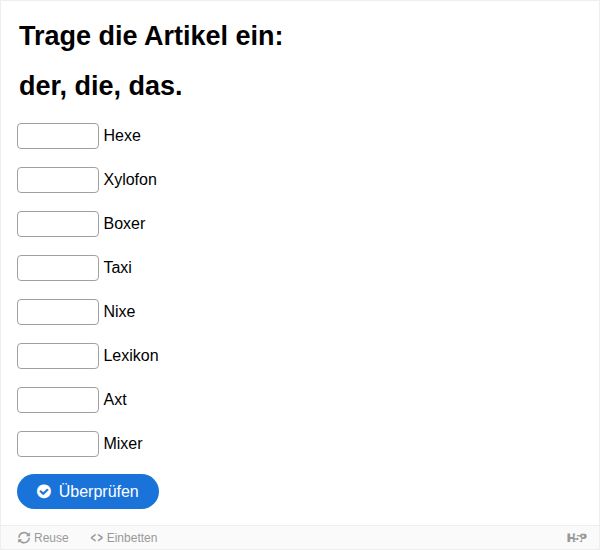Click the H5P logo icon
The height and width of the screenshot is (550, 600).
(x=577, y=538)
